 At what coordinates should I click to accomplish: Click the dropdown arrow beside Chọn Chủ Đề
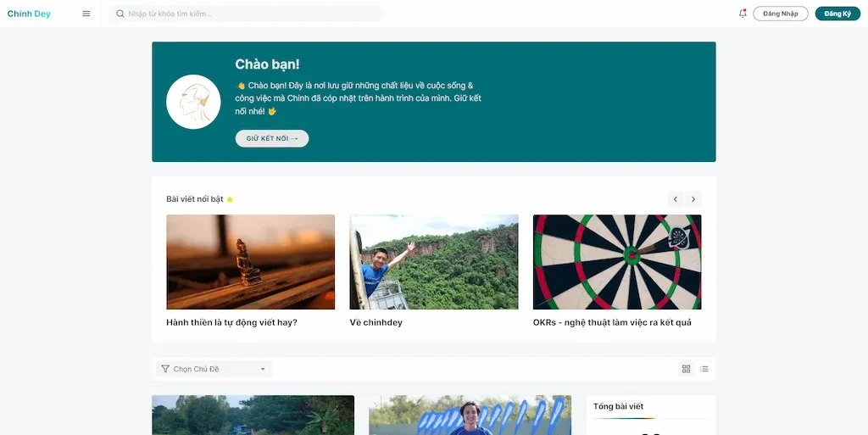(x=263, y=369)
